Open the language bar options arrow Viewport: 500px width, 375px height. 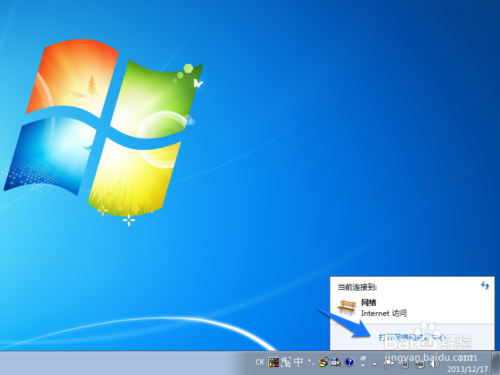coord(363,365)
